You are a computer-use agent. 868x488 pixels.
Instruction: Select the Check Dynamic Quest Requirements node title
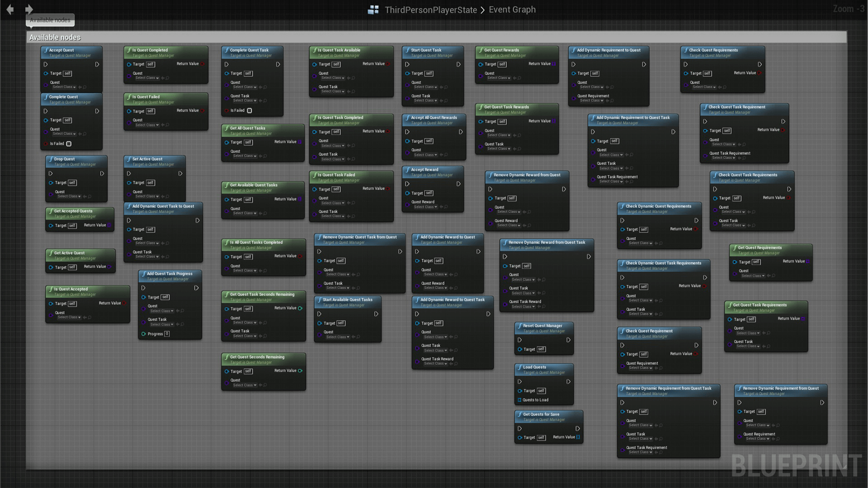coord(658,206)
